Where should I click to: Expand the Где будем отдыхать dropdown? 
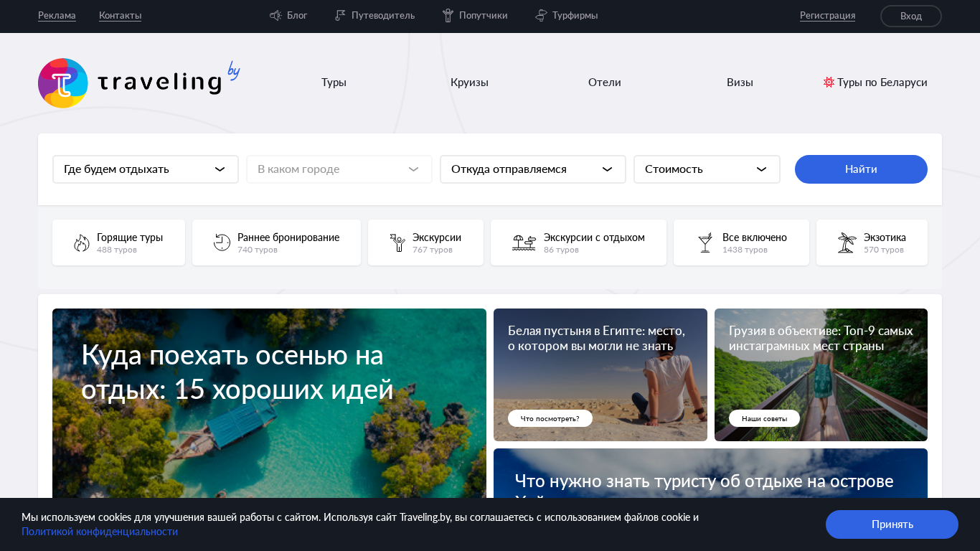tap(146, 169)
